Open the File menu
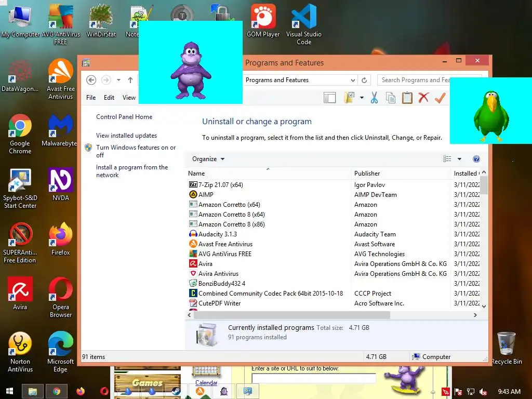The image size is (532, 399). [x=91, y=97]
